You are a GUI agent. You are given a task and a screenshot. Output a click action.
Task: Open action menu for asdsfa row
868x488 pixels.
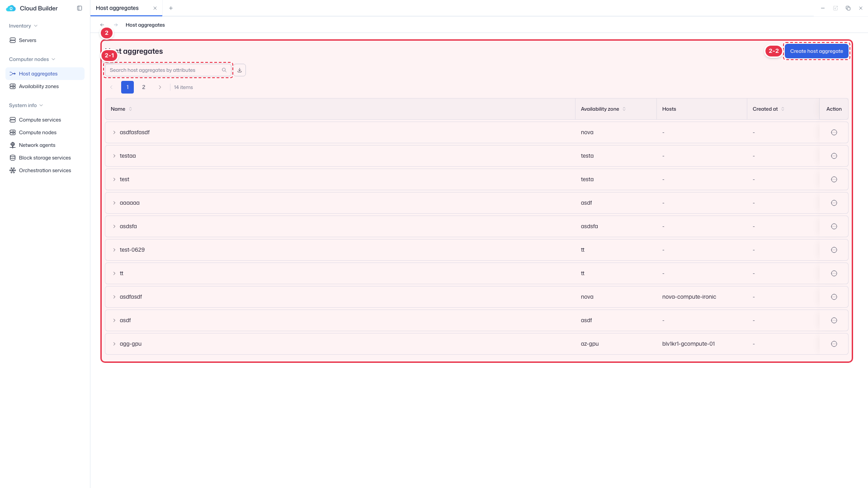pyautogui.click(x=834, y=226)
